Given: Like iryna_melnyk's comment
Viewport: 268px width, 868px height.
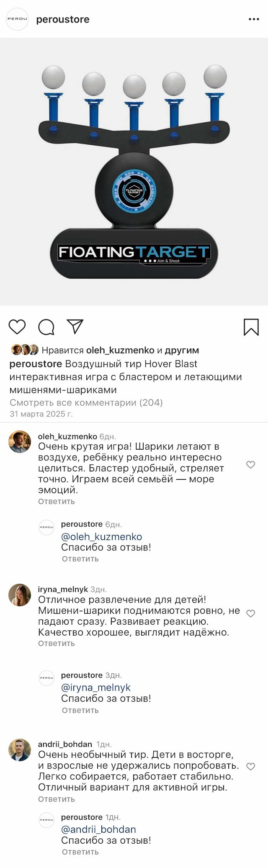Looking at the screenshot, I should (x=250, y=614).
